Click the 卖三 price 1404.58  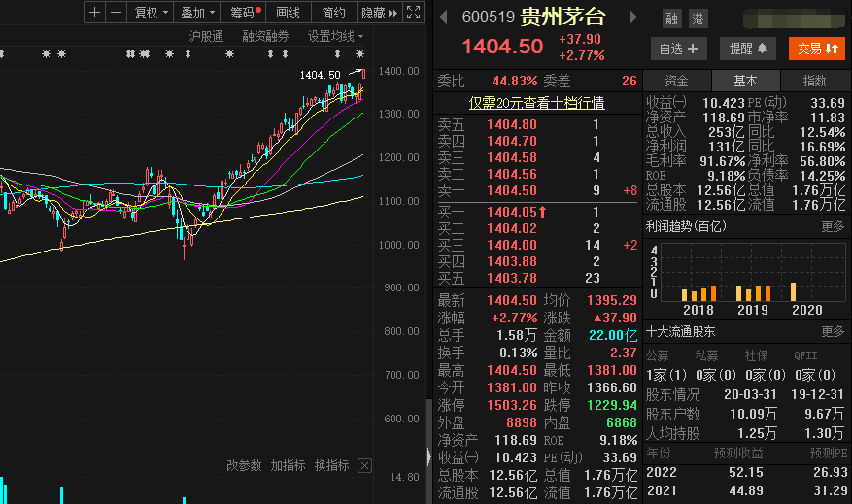(512, 158)
